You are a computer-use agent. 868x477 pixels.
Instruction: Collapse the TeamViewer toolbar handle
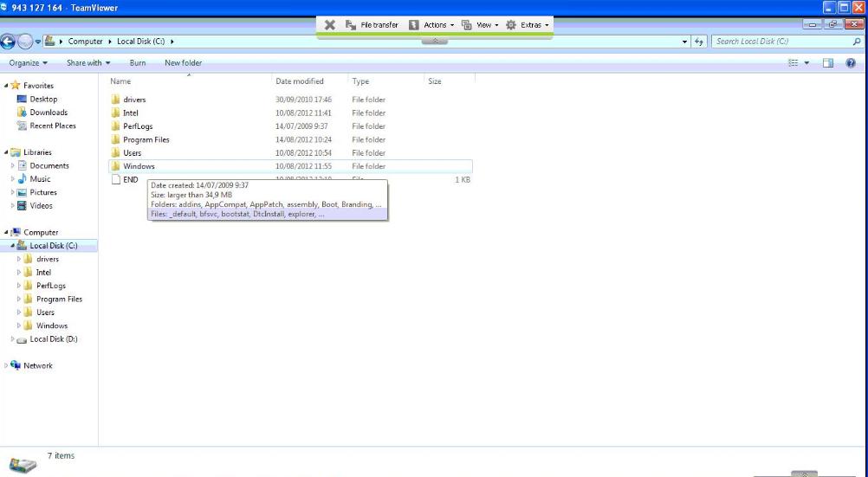coord(435,41)
